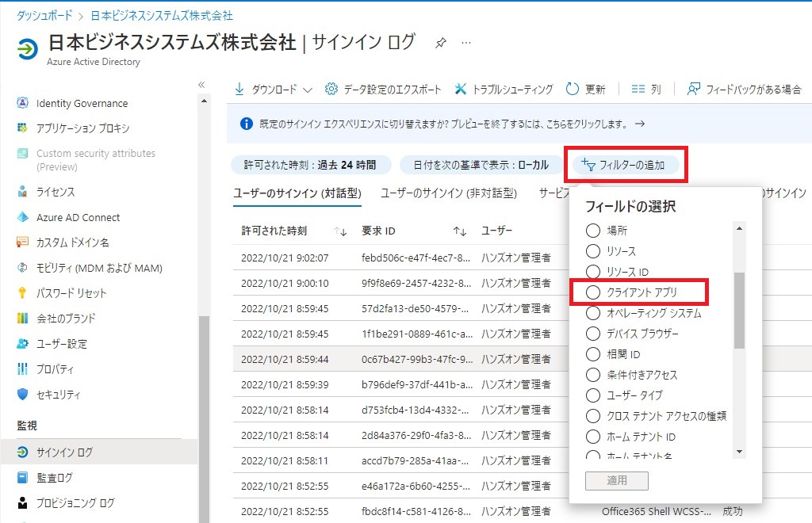Select the リソース radio button
812x523 pixels.
tap(593, 251)
